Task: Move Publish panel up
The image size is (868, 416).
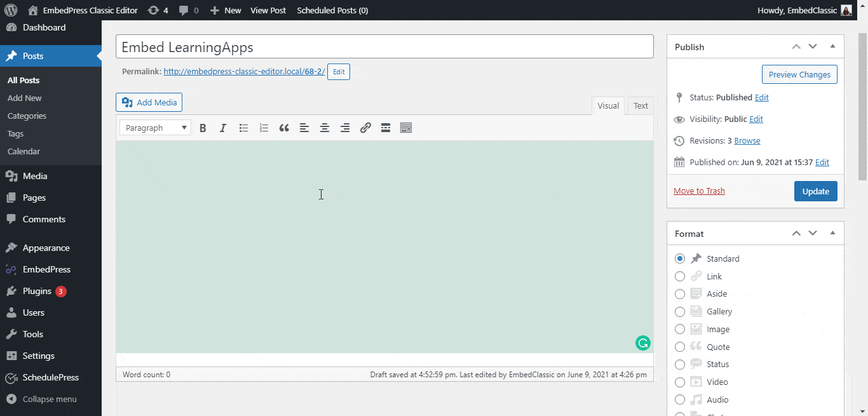Action: click(x=796, y=46)
